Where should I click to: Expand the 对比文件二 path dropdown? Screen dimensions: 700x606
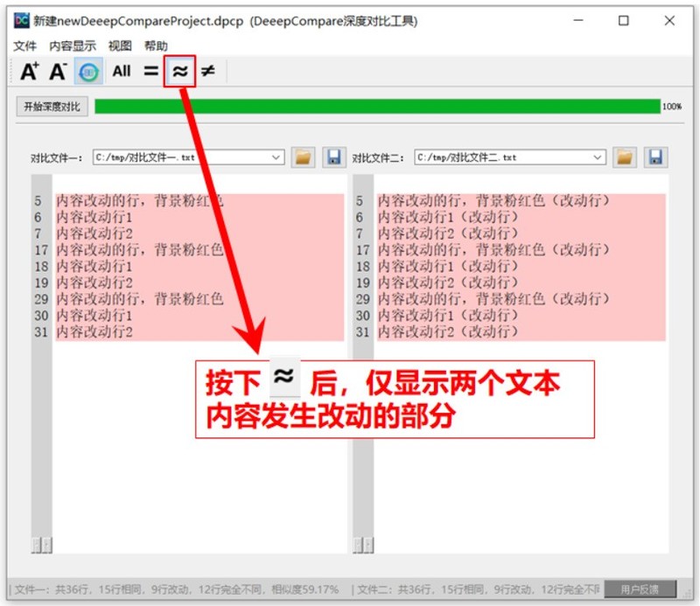598,157
